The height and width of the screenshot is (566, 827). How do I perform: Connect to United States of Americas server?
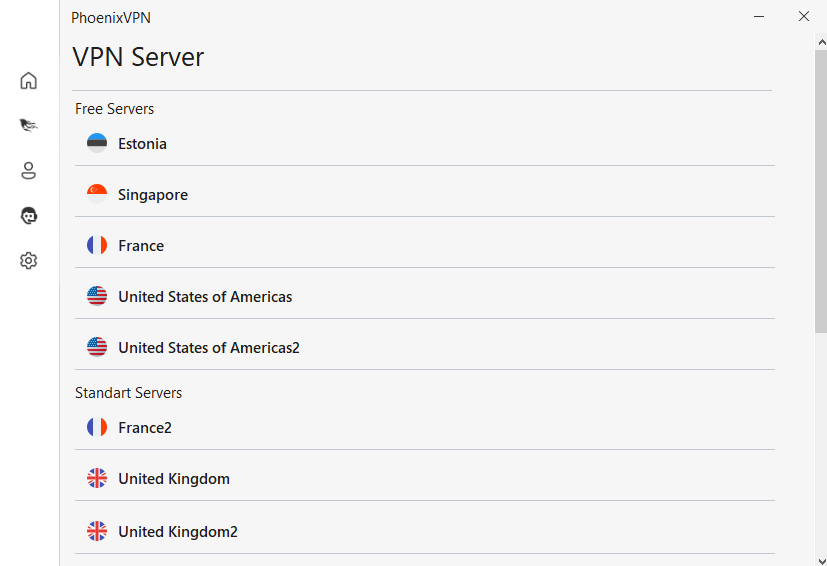[x=425, y=296]
